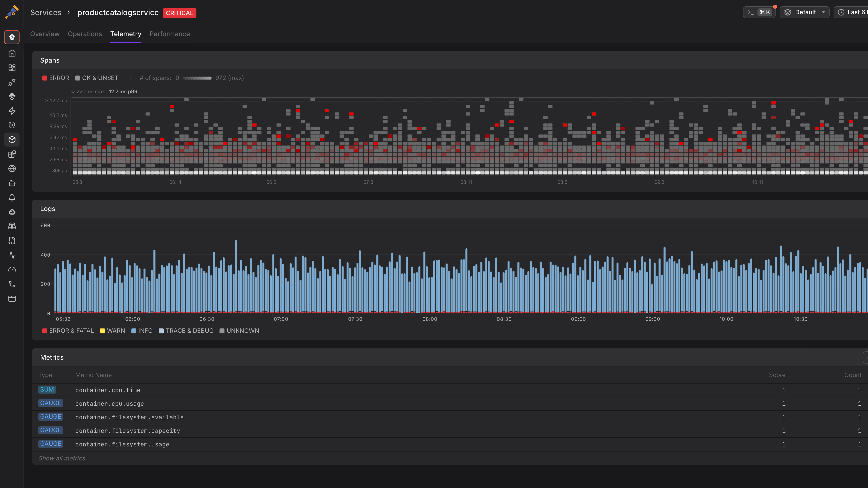Sort by Metric Name column header

click(93, 375)
